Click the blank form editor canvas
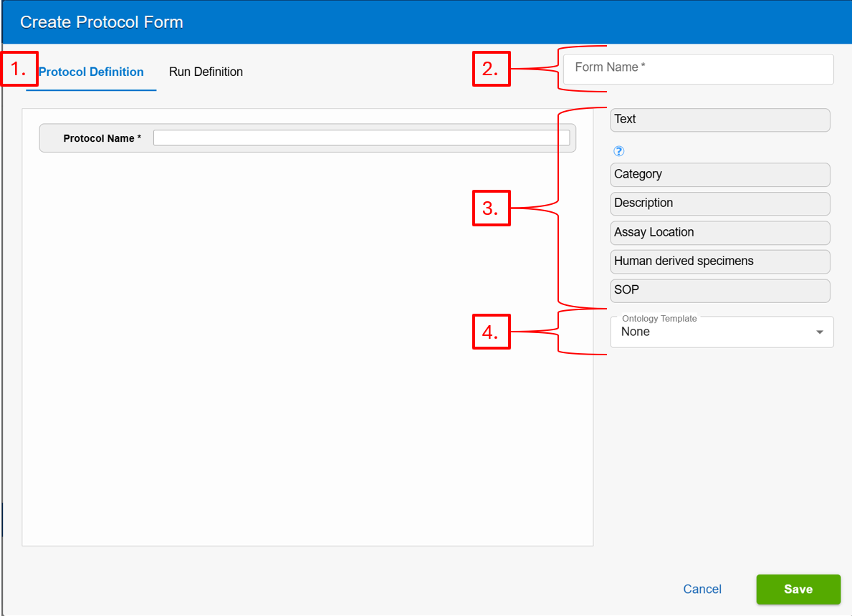This screenshot has width=852, height=616. click(x=308, y=358)
